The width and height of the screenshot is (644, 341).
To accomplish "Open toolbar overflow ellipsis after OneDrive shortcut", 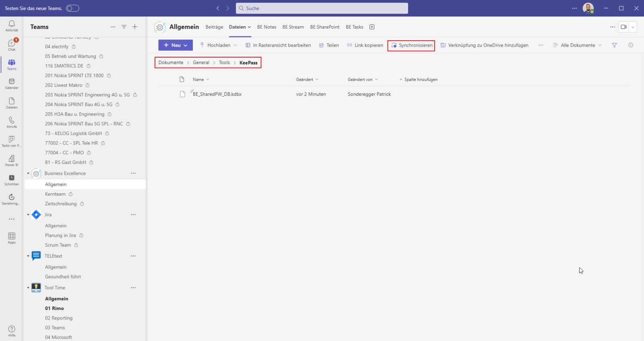I will tap(541, 45).
